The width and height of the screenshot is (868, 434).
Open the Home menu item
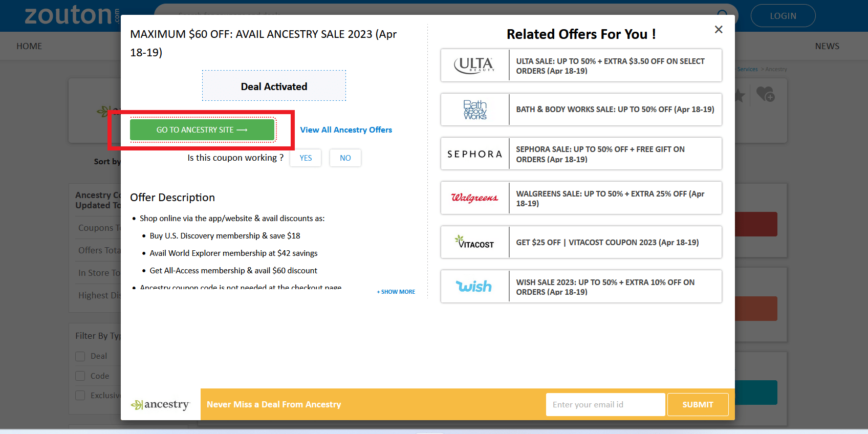(x=29, y=46)
